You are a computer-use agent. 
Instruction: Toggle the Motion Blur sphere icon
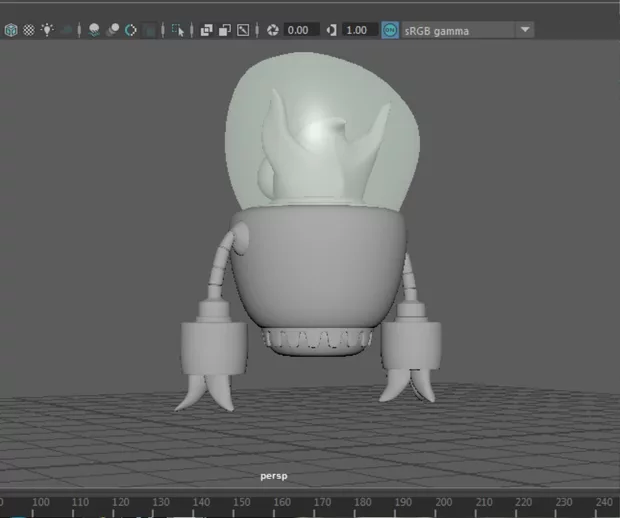pyautogui.click(x=113, y=30)
